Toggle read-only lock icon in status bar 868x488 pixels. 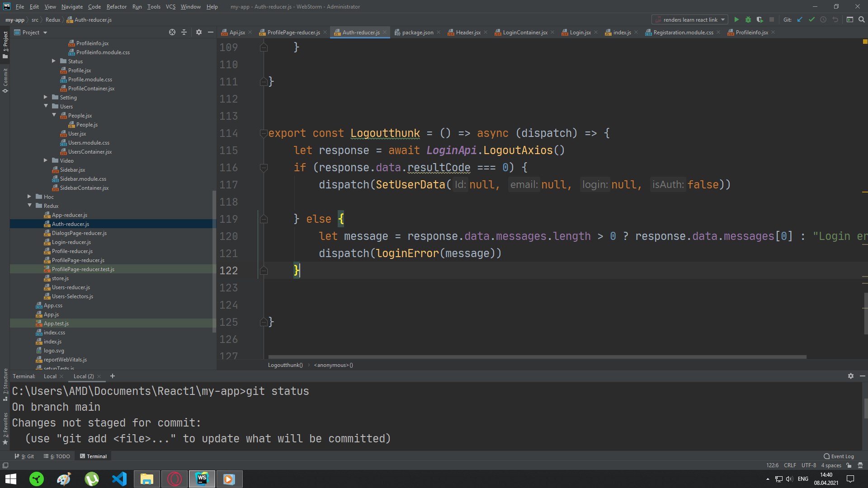coord(849,465)
